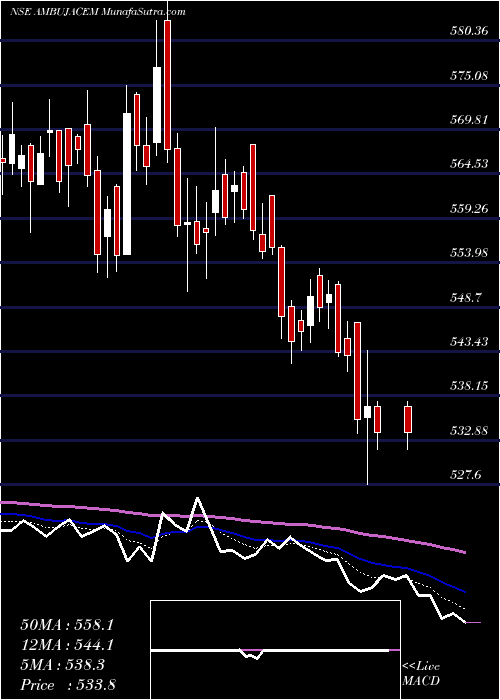
Task: Select the 527.6 price axis label
Action: [x=464, y=475]
